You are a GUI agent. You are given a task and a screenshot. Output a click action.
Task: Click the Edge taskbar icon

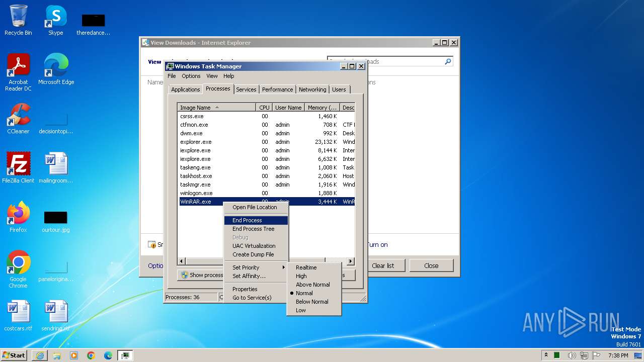pos(108,355)
